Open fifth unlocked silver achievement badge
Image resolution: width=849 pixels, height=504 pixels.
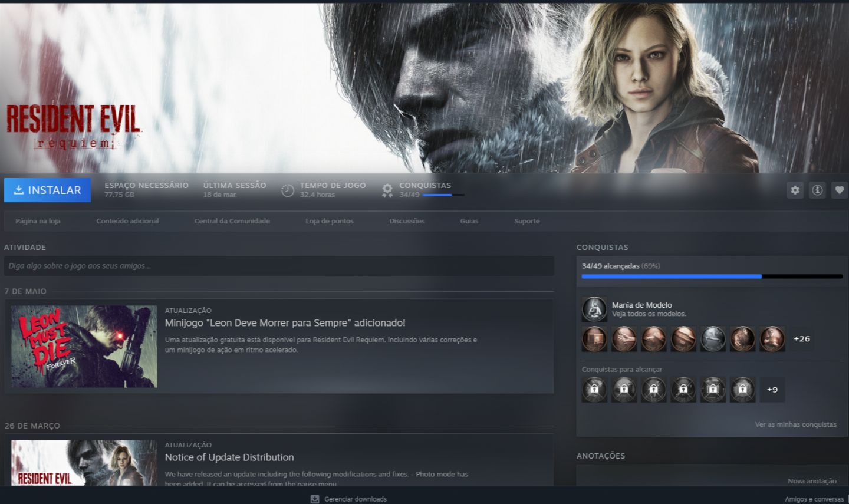click(713, 339)
